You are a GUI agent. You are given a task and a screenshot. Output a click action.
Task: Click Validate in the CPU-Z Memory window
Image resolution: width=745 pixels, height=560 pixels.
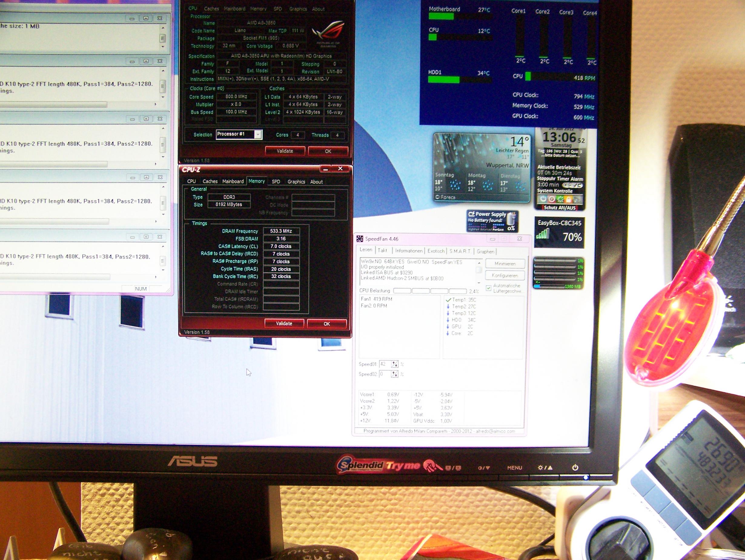pos(284,323)
